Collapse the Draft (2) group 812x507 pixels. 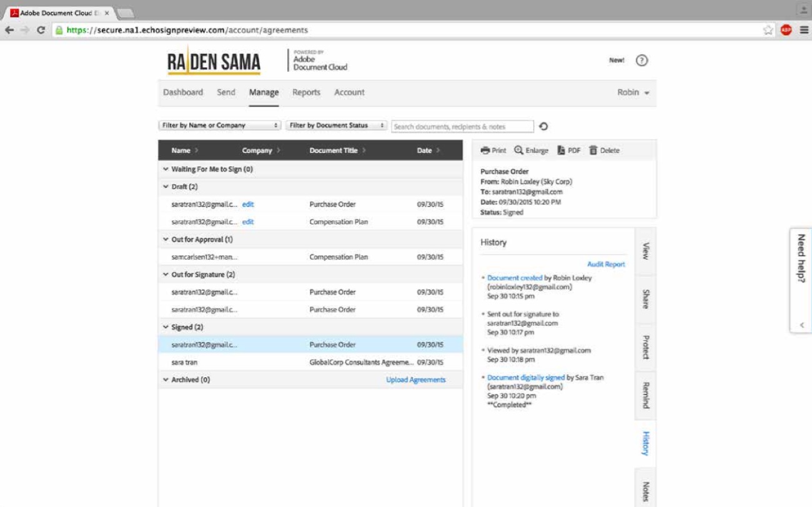pyautogui.click(x=166, y=187)
